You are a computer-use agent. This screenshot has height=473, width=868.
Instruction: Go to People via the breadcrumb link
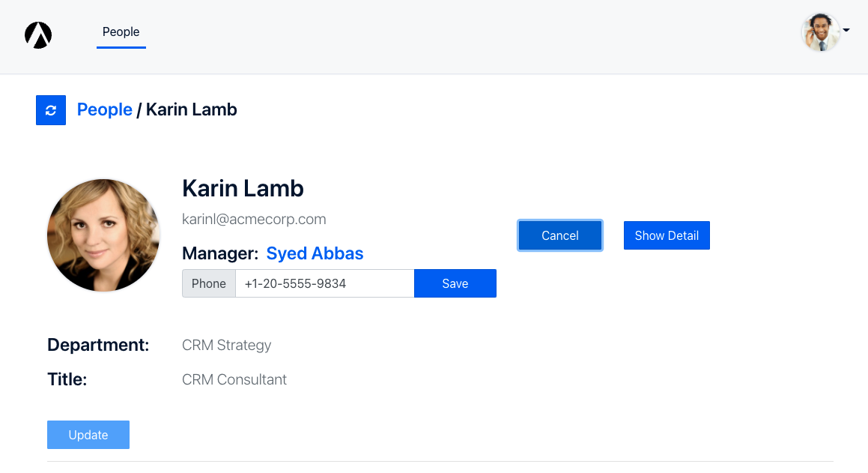coord(105,110)
